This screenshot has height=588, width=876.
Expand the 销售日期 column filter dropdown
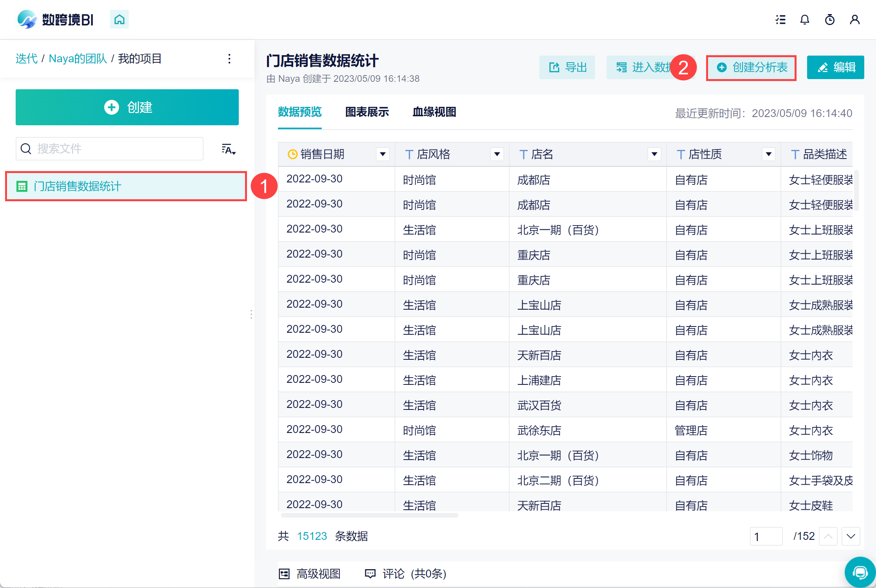383,154
